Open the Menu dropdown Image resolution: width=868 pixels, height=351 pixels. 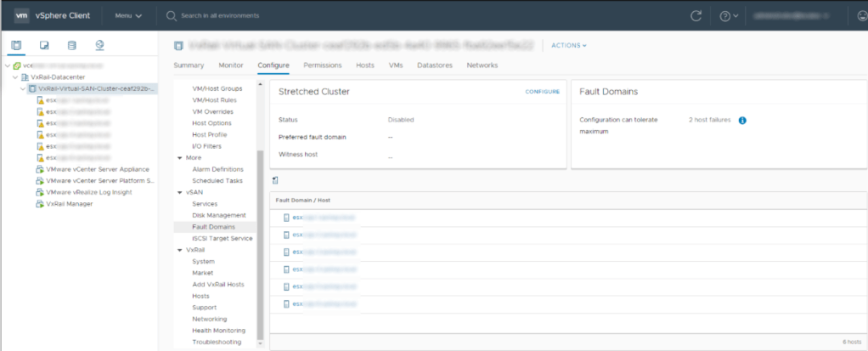click(128, 15)
